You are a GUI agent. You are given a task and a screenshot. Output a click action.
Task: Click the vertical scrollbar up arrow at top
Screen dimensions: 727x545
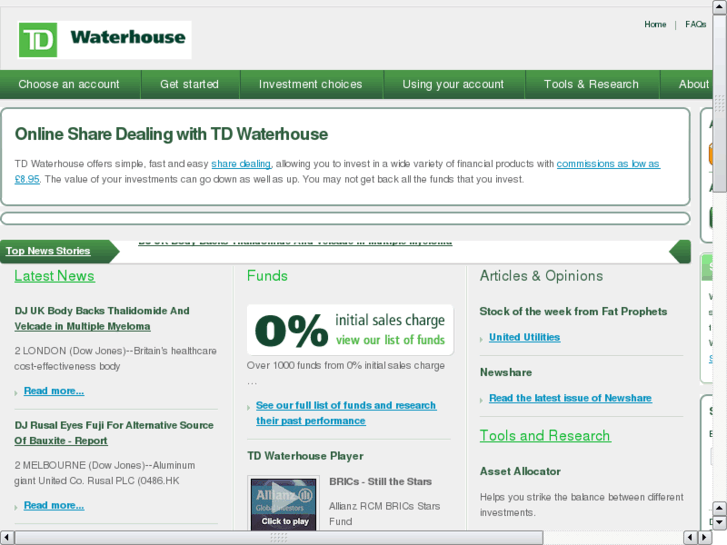[720, 7]
